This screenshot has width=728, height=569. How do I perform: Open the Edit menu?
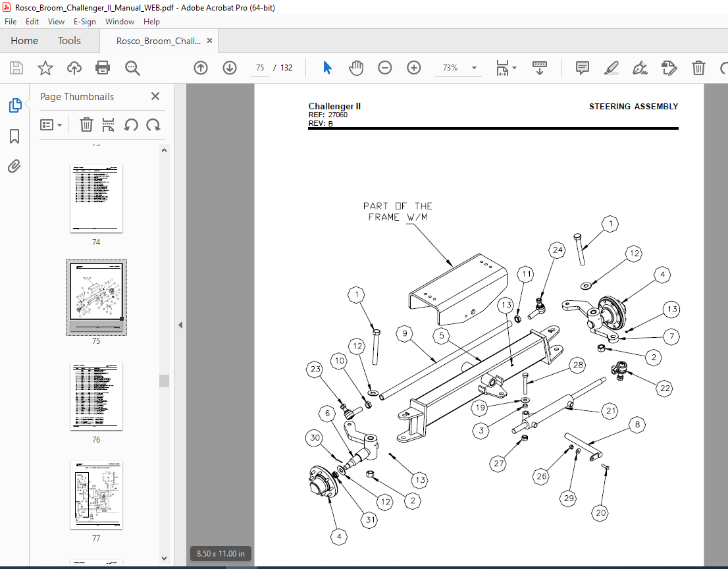coord(32,21)
